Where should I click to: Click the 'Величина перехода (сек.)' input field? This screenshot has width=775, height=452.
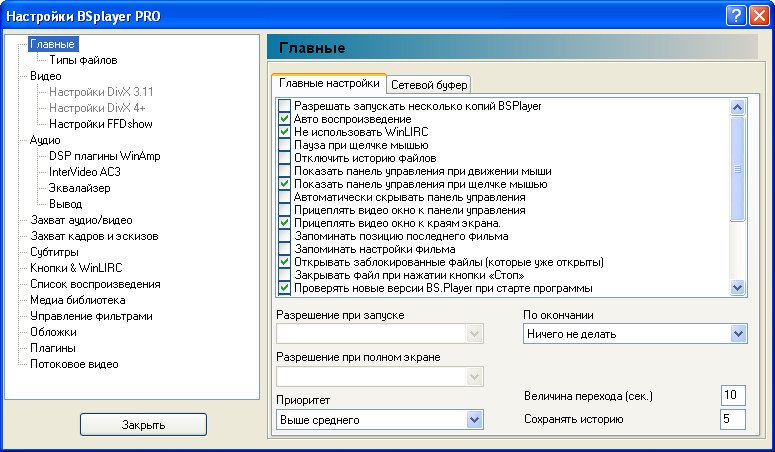pos(733,395)
